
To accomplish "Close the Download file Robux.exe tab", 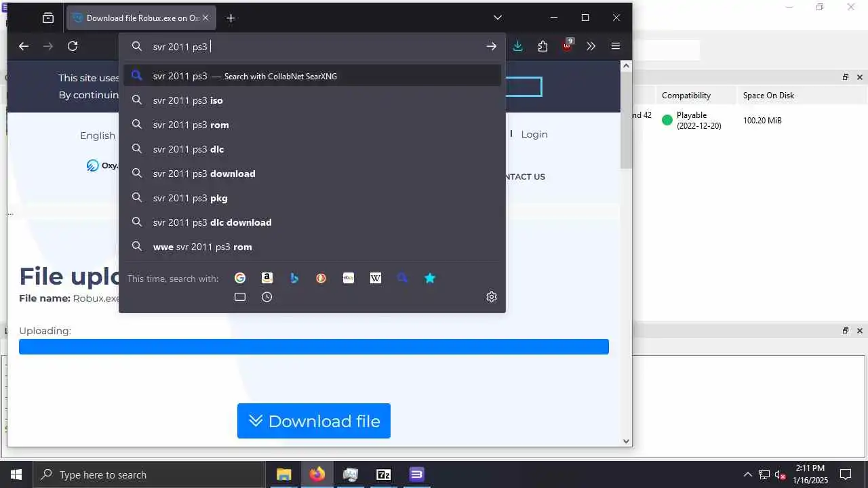I will point(206,18).
